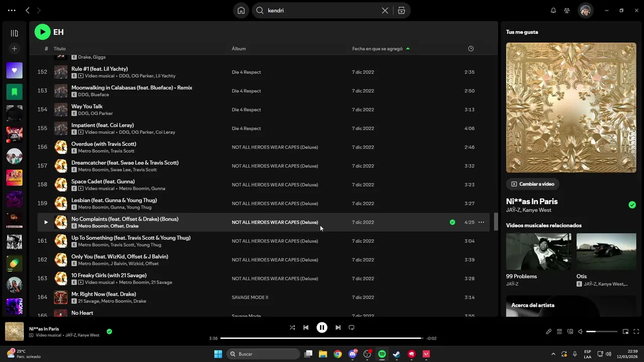Clear the search field with X
Viewport: 644px width, 362px height.
click(x=385, y=10)
